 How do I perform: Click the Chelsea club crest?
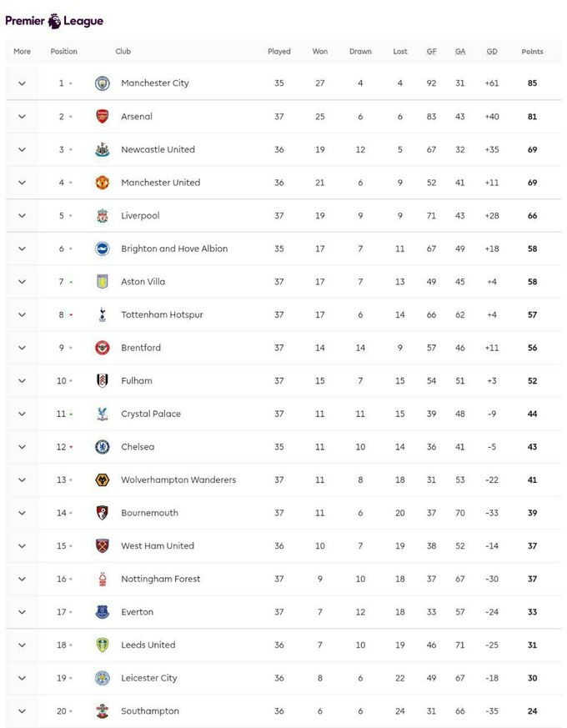click(x=102, y=447)
